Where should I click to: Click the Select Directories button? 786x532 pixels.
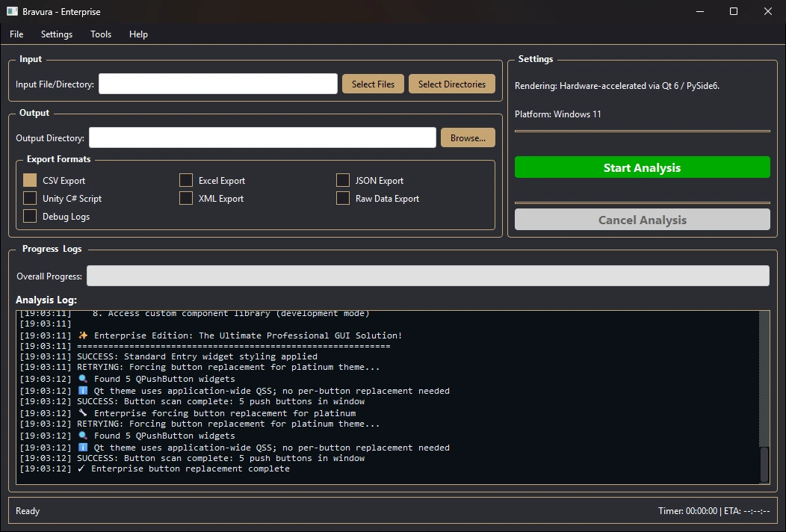click(451, 84)
